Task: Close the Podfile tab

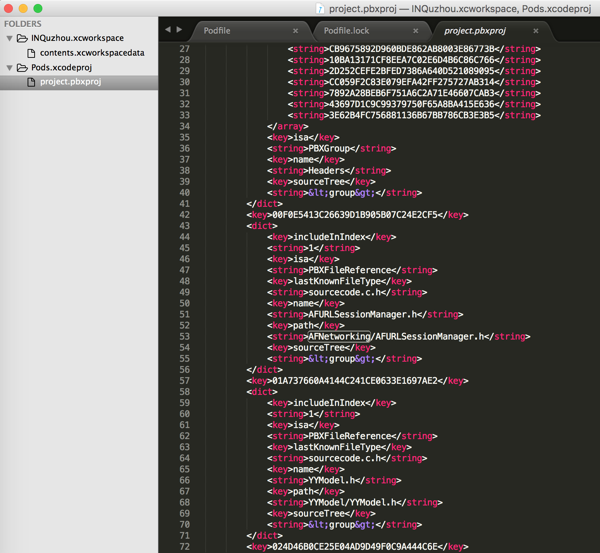Action: click(295, 31)
